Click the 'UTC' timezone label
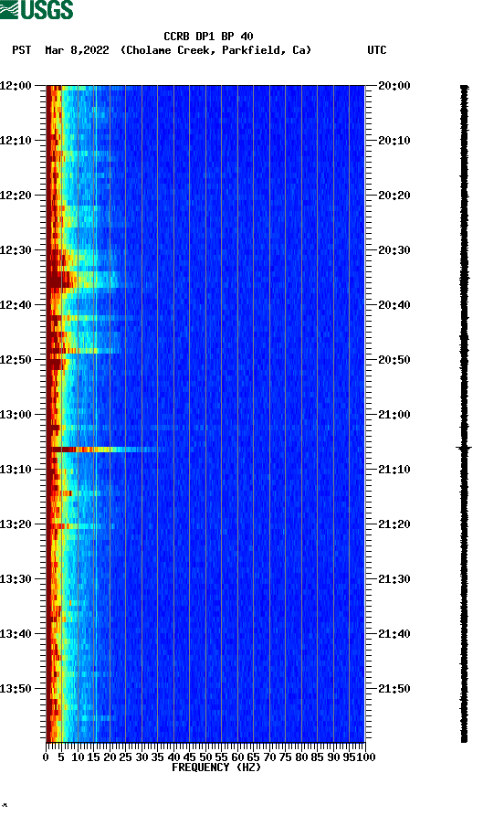 377,50
